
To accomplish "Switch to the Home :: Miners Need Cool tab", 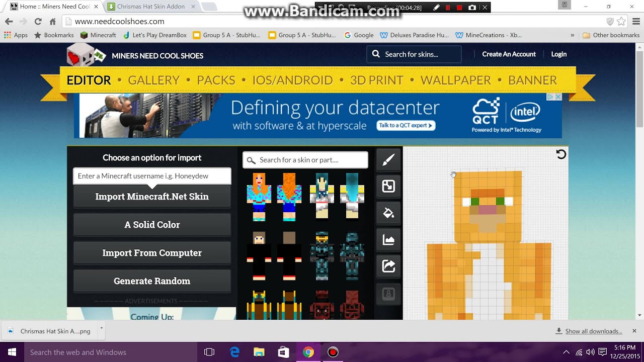I will pyautogui.click(x=55, y=7).
